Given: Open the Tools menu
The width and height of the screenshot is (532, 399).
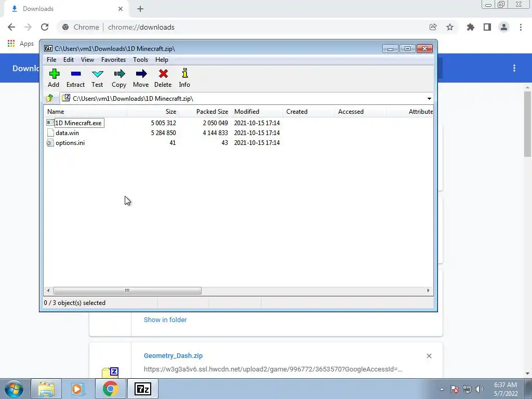Looking at the screenshot, I should pyautogui.click(x=140, y=60).
